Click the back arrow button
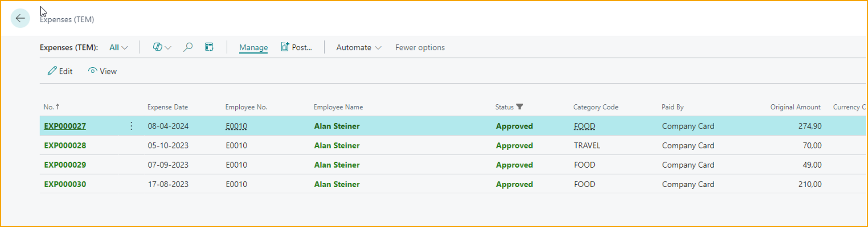This screenshot has height=227, width=868. 20,18
